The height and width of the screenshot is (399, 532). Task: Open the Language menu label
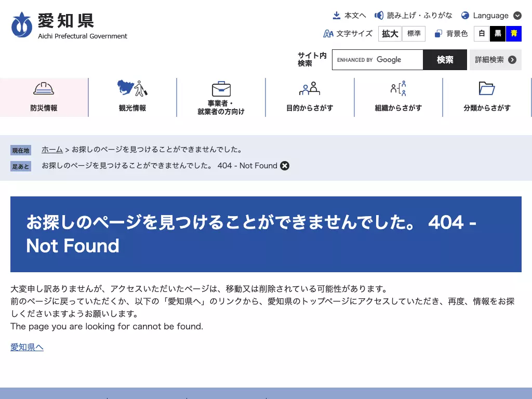coord(490,16)
